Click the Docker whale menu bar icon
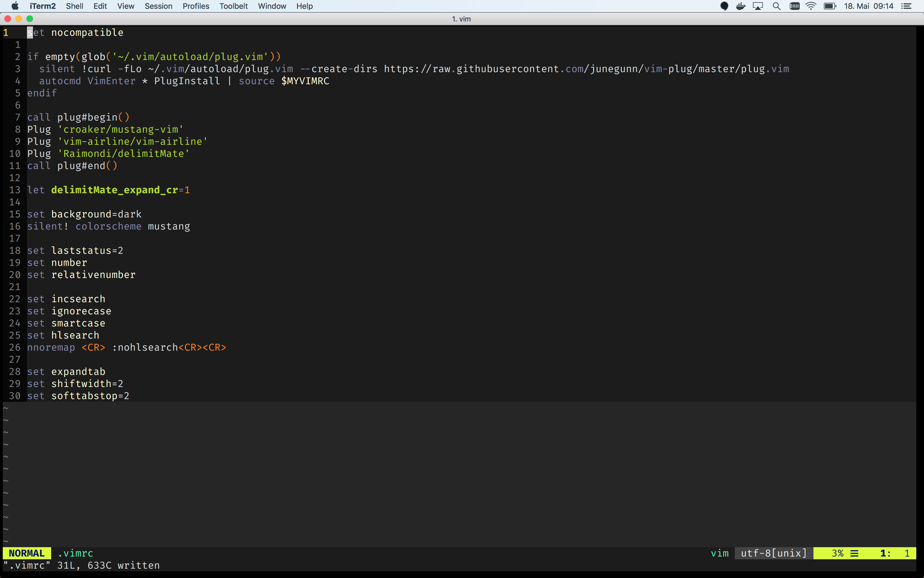Screen dimensions: 924x578 pyautogui.click(x=741, y=6)
